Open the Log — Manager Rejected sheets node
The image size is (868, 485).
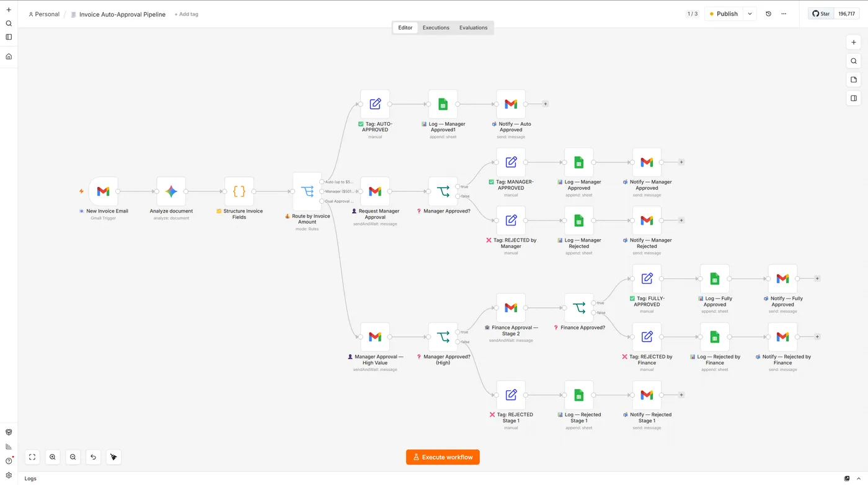click(x=579, y=221)
